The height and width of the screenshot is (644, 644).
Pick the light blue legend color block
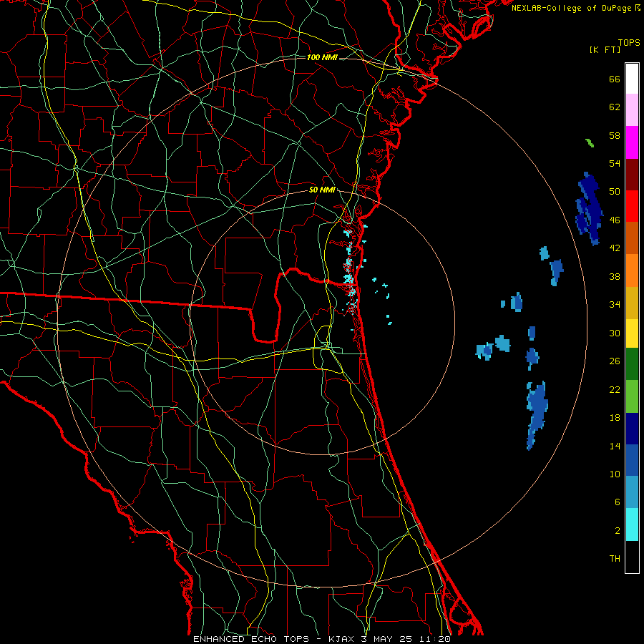point(632,492)
